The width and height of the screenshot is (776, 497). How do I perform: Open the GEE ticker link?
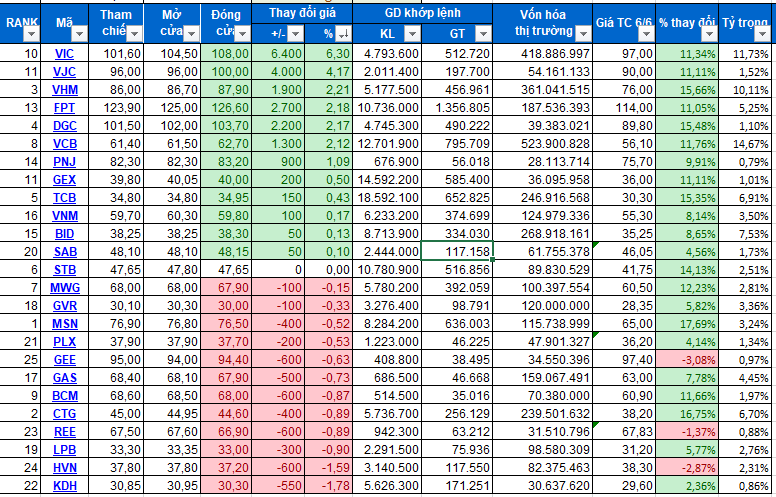point(65,360)
